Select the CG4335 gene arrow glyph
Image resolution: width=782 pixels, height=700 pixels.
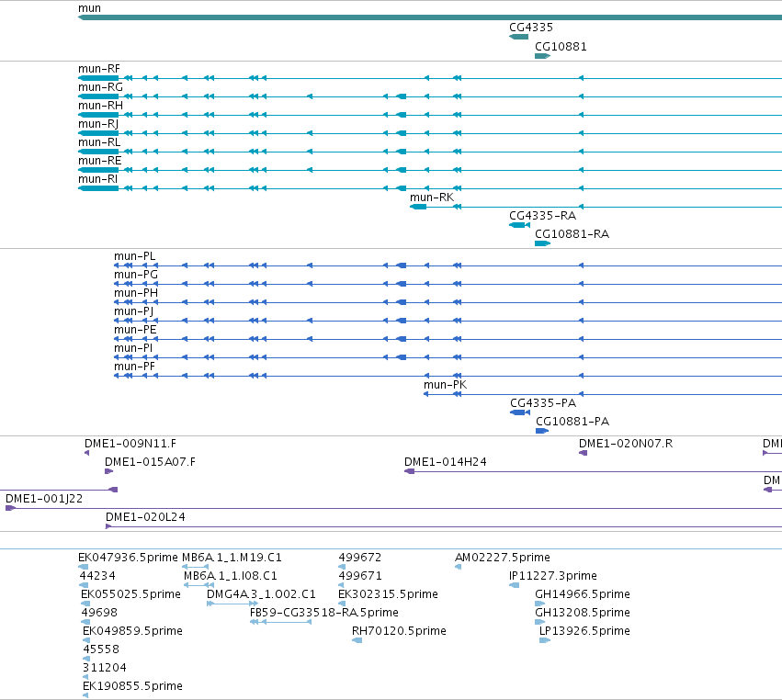[518, 37]
